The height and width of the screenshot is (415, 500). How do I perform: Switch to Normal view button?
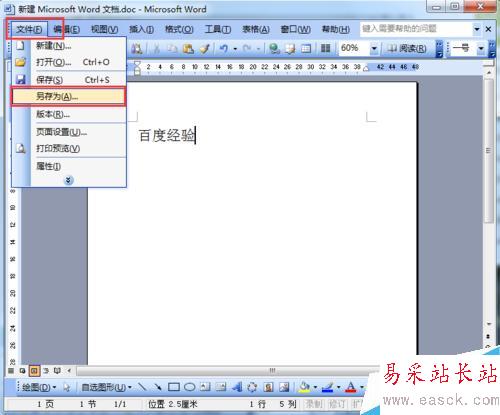click(11, 370)
